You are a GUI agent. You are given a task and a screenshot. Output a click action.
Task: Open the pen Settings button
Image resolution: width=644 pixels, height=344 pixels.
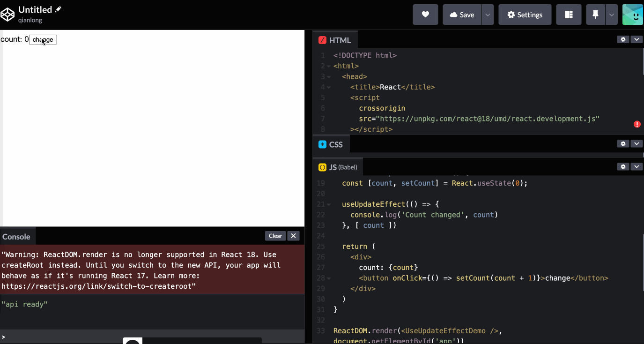click(x=525, y=15)
